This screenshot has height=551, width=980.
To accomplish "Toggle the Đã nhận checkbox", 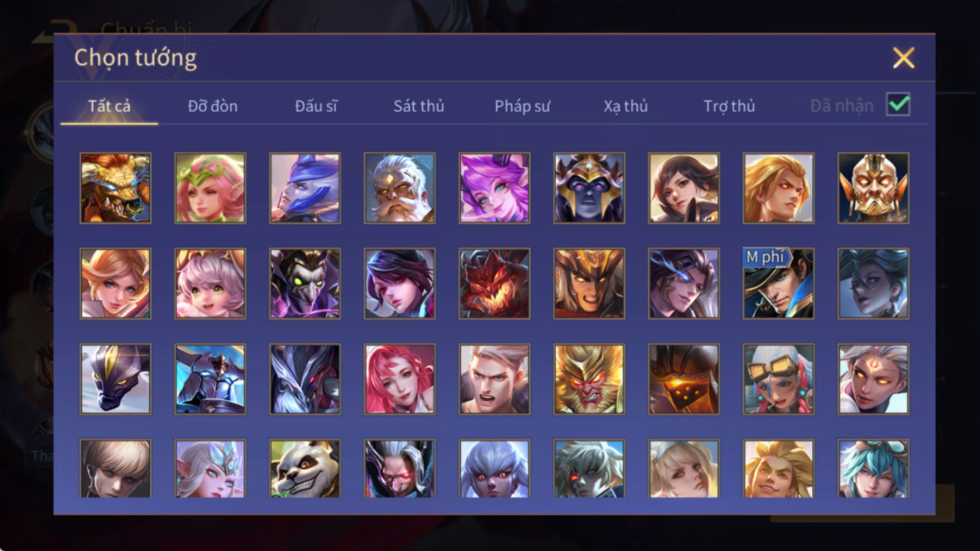I will pyautogui.click(x=898, y=104).
